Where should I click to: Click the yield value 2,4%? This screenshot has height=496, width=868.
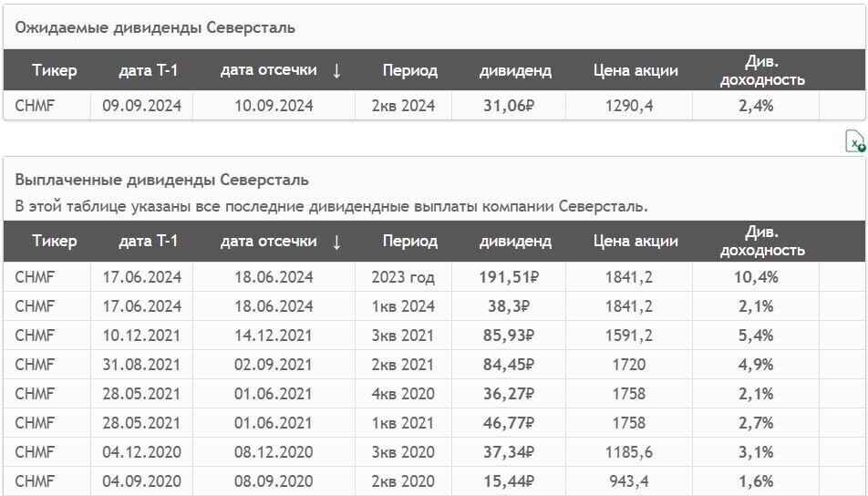pyautogui.click(x=756, y=105)
